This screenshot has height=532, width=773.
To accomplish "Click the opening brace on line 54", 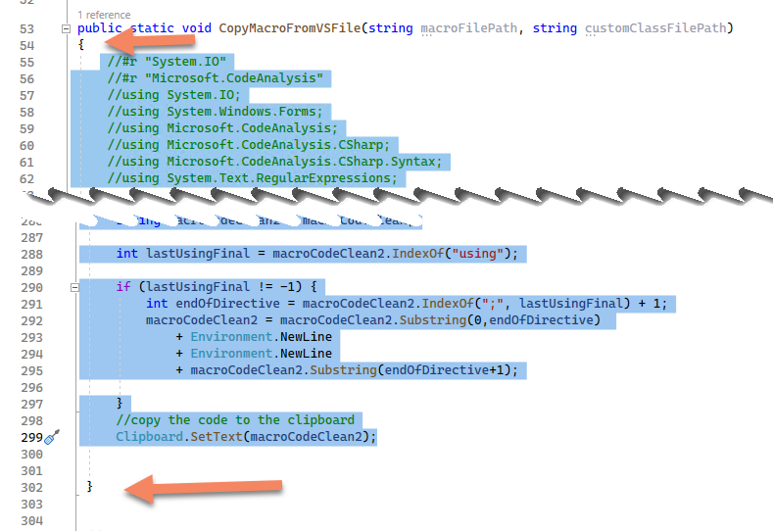I will pyautogui.click(x=81, y=45).
